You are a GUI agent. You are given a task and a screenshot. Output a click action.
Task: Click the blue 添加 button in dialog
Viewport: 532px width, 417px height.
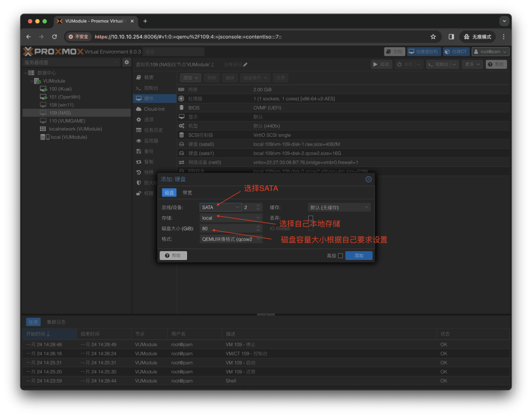pos(358,256)
